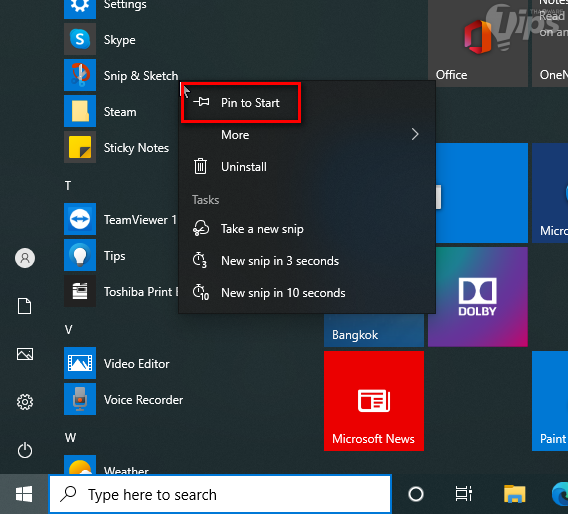
Task: Jump to letter T section header
Action: click(x=68, y=185)
